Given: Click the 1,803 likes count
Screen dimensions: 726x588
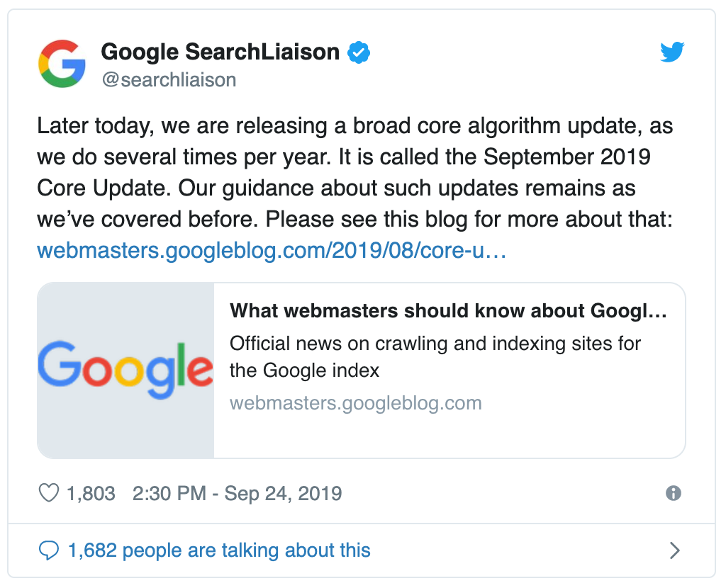Looking at the screenshot, I should tap(91, 493).
